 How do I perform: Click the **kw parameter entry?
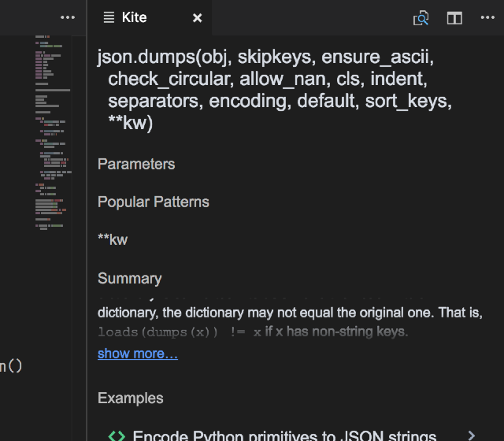coord(113,239)
